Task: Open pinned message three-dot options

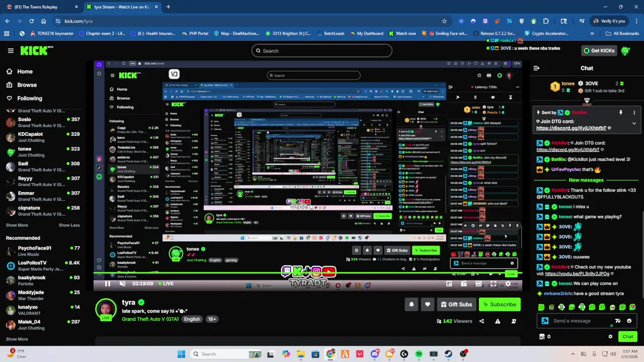Action: click(x=634, y=113)
